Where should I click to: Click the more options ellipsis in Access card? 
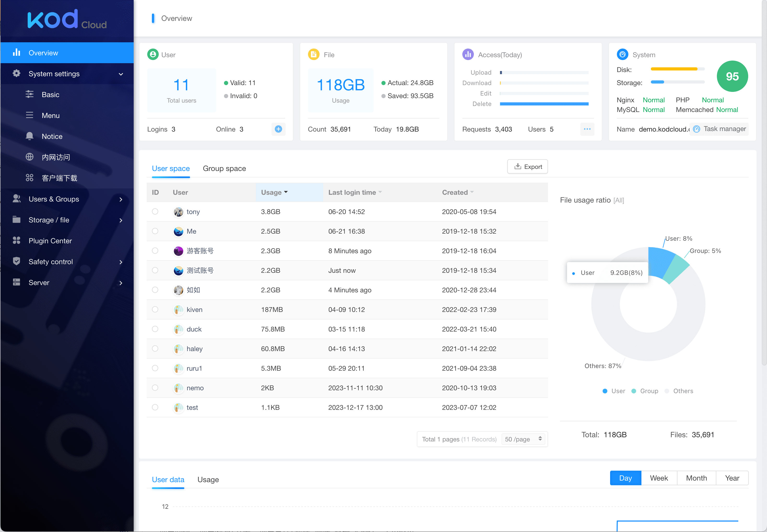[587, 129]
